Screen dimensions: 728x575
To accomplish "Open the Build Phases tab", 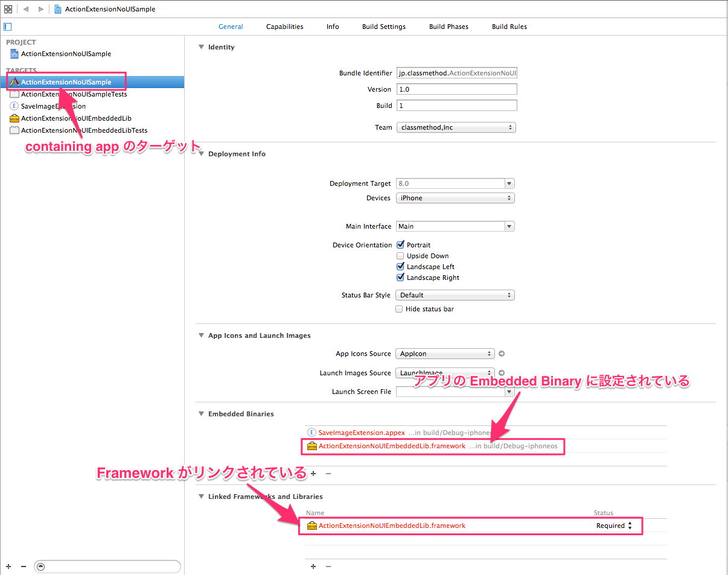I will pyautogui.click(x=449, y=27).
